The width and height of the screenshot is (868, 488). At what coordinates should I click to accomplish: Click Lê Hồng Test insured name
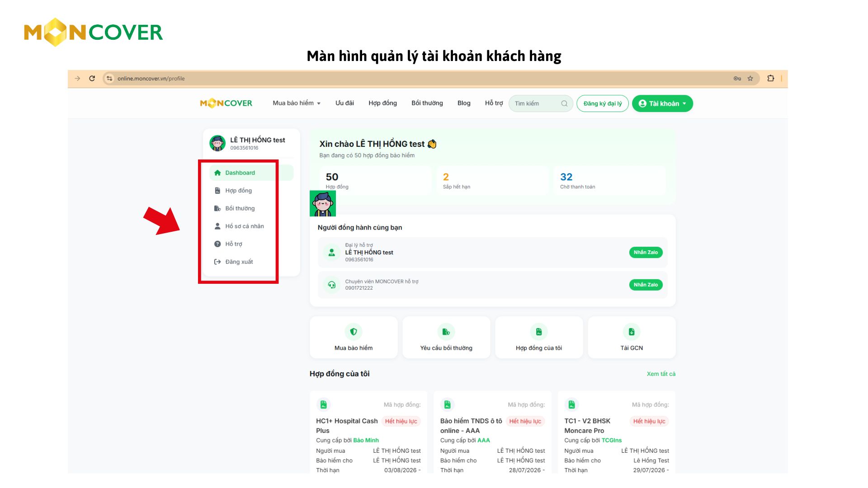coord(651,460)
